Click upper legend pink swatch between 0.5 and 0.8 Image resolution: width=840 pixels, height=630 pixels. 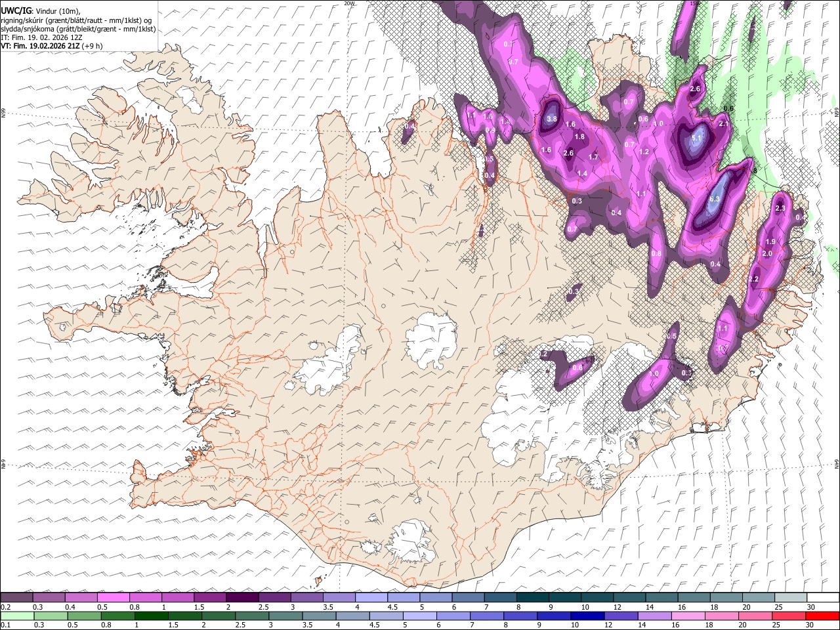click(113, 597)
